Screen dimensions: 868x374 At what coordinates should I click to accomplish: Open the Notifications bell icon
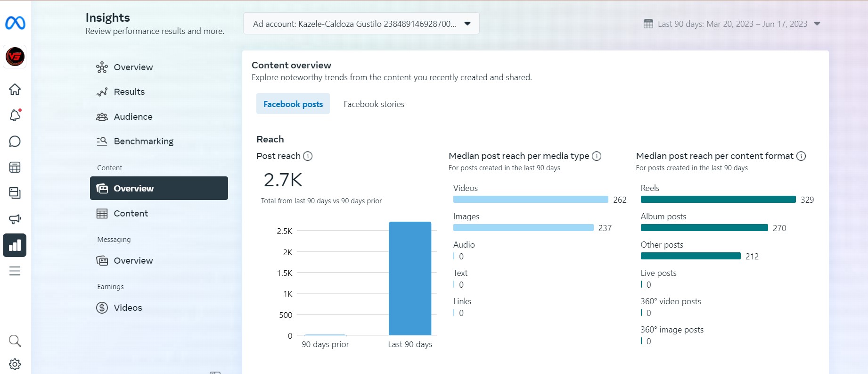tap(15, 115)
